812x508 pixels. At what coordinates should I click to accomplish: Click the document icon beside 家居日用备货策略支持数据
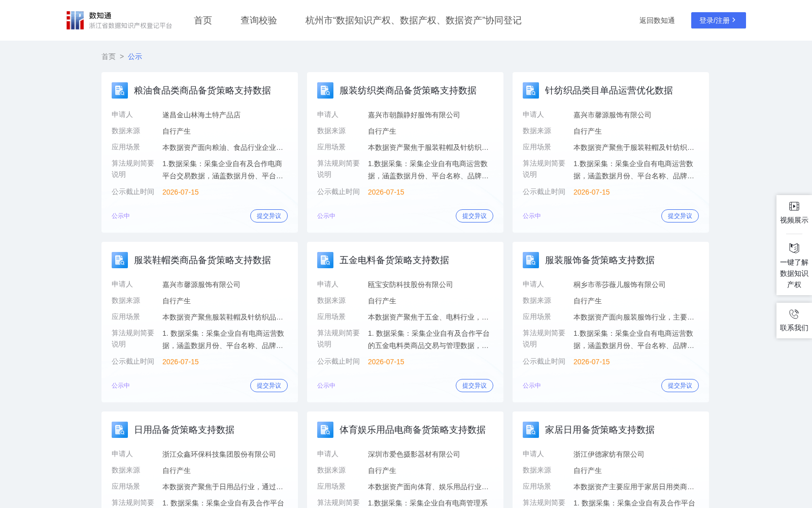tap(531, 430)
